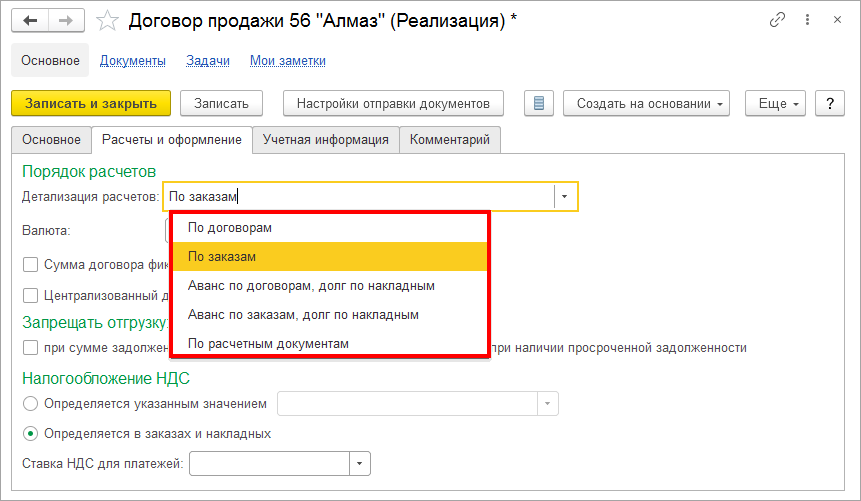Add contract to favorites star
The image size is (861, 501).
109,20
